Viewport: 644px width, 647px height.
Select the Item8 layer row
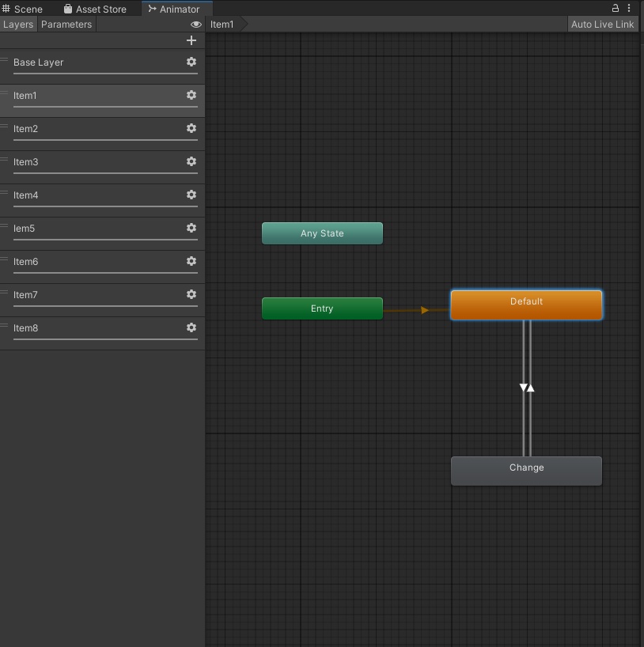[102, 333]
